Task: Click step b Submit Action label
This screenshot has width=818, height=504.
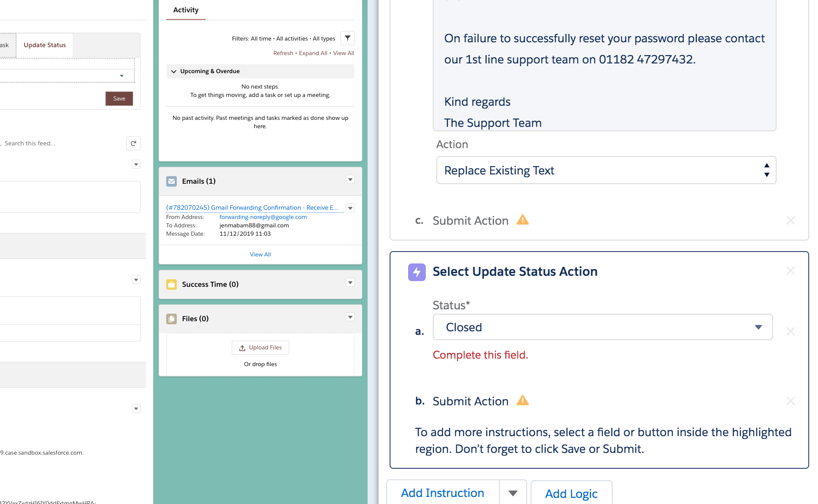Action: pos(470,401)
